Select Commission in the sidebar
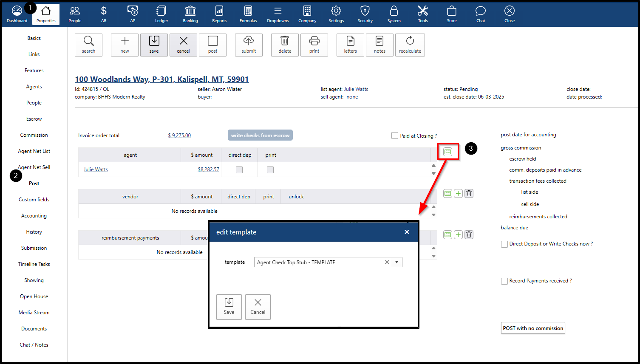The width and height of the screenshot is (640, 364). tap(34, 135)
